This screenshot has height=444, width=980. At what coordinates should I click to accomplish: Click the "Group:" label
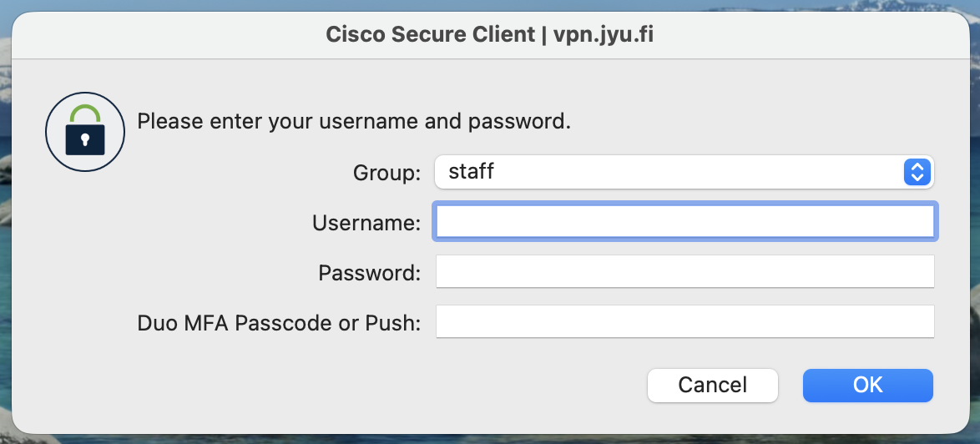pyautogui.click(x=386, y=174)
